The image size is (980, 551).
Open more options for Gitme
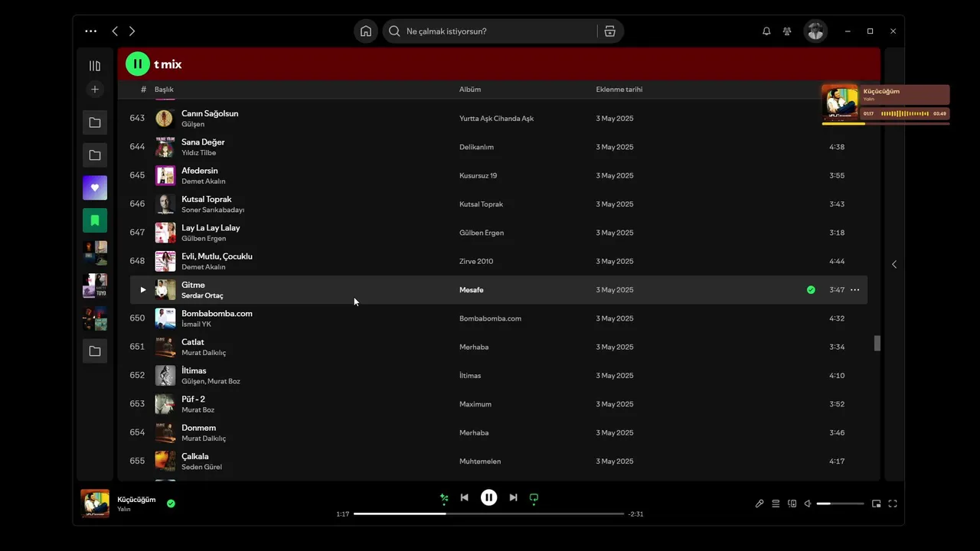[855, 290]
